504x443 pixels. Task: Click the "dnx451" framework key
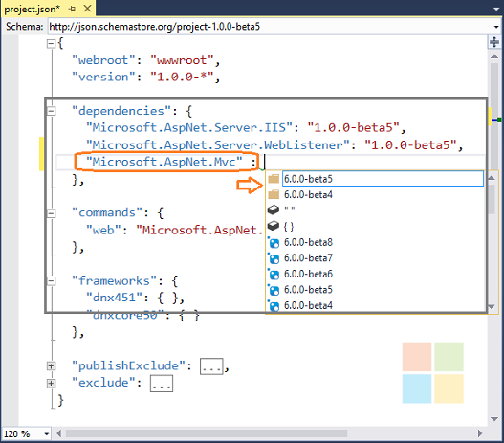click(114, 298)
